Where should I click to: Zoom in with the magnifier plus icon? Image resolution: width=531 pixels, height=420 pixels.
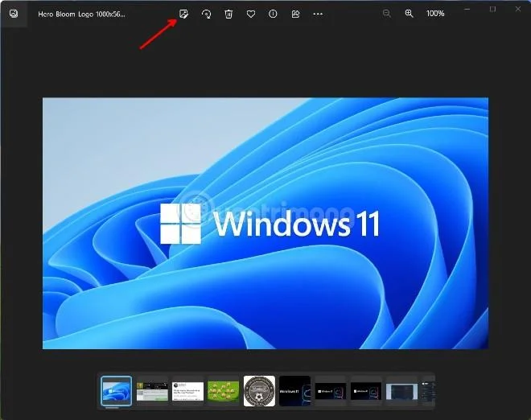pos(409,14)
